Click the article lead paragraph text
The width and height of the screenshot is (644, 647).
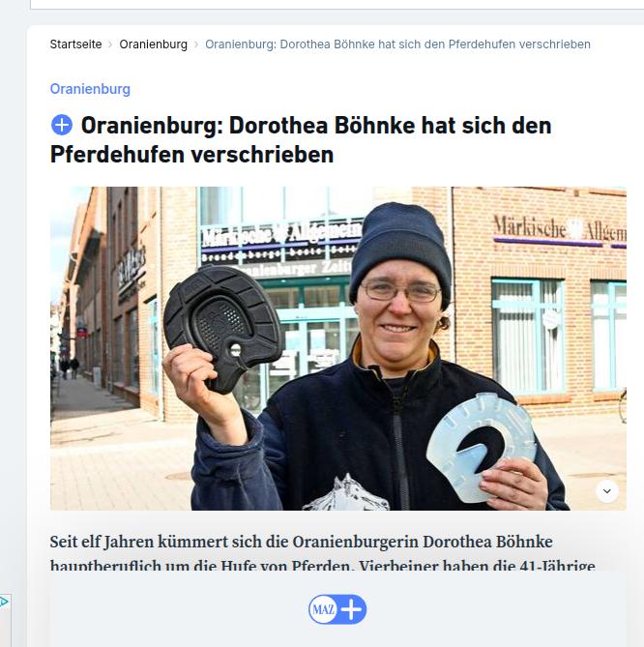[x=322, y=552]
